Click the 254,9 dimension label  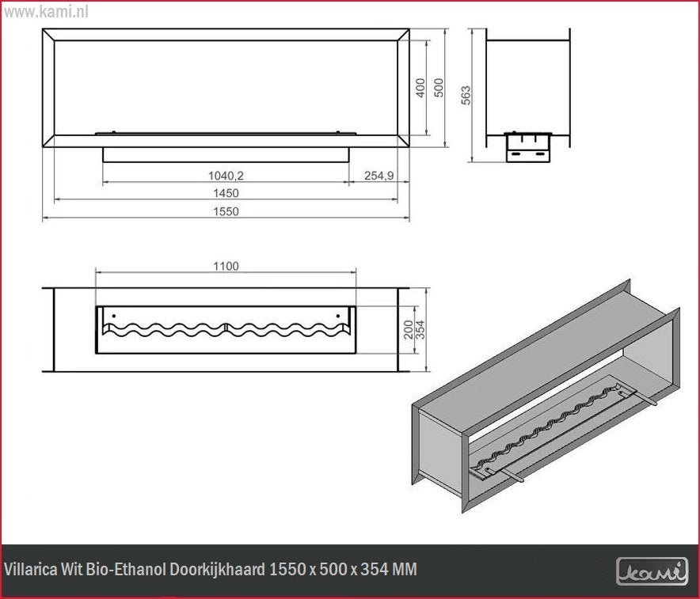coord(379,175)
